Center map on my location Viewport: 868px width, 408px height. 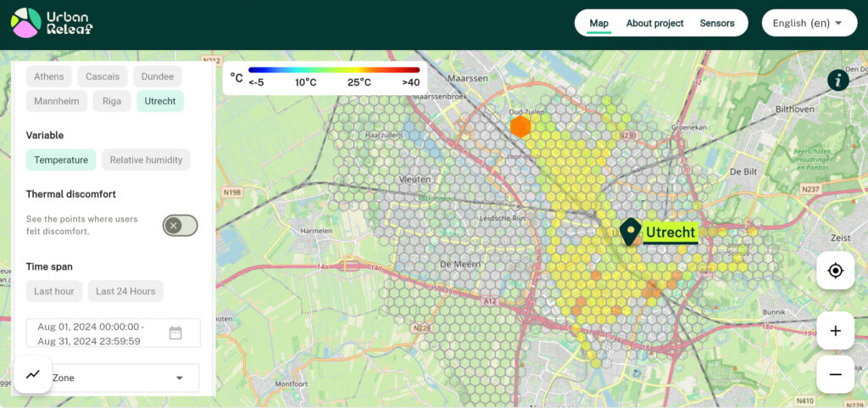835,271
